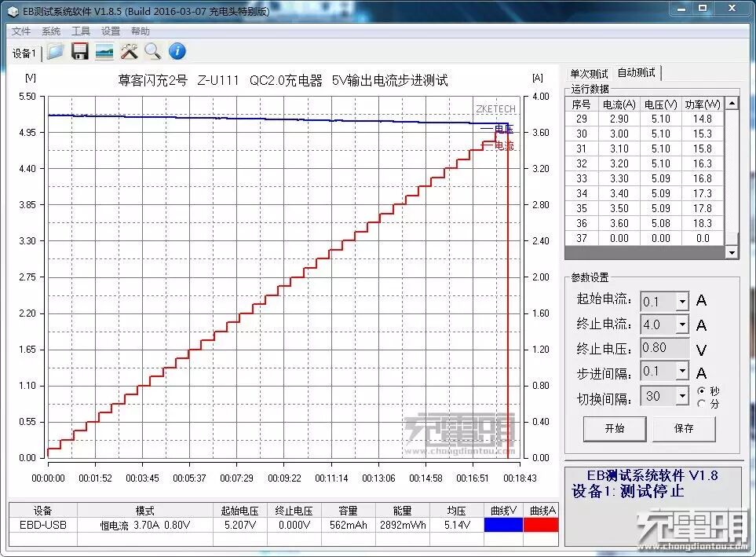Click the magnifying glass search icon
Viewport: 756px width, 557px height.
click(x=153, y=51)
